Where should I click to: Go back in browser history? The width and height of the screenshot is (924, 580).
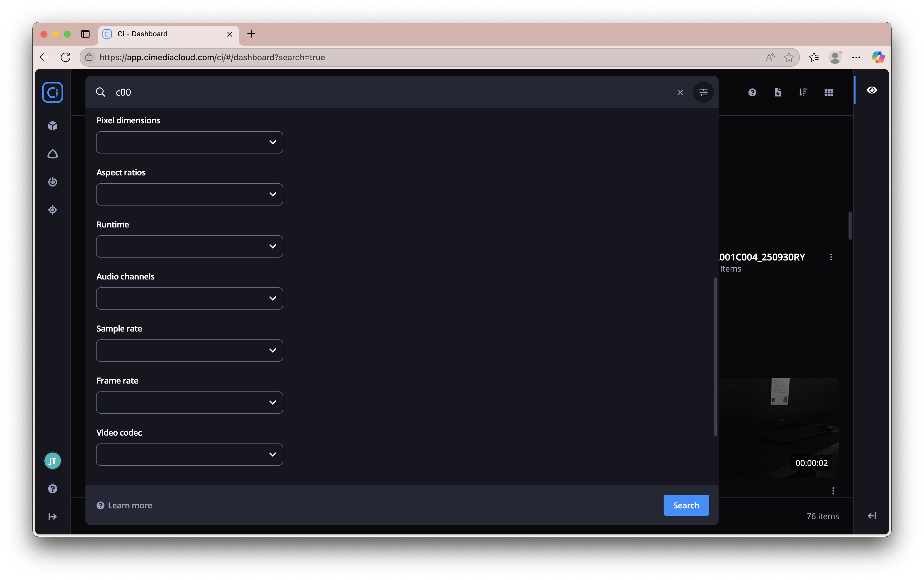tap(44, 57)
